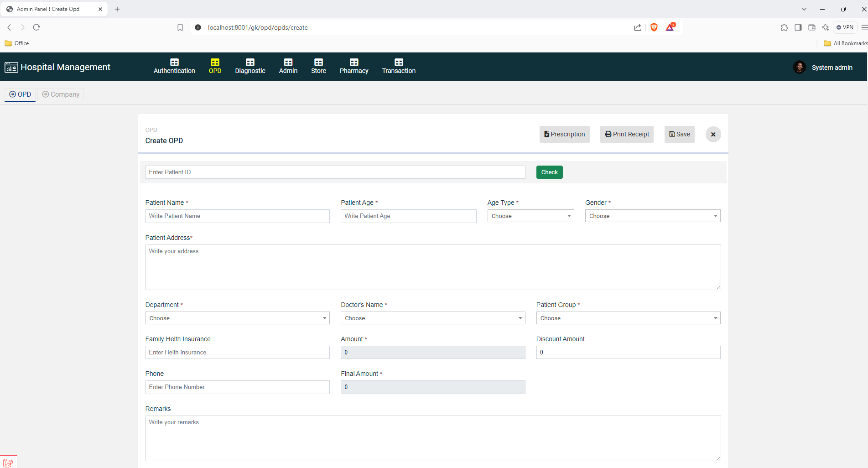This screenshot has width=868, height=468.
Task: Open Brave Wallet icon
Action: pyautogui.click(x=812, y=27)
